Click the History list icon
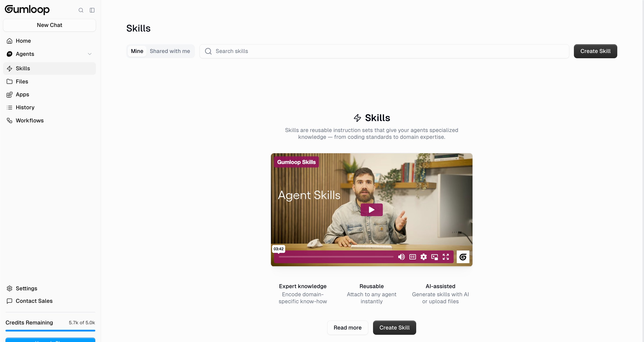The image size is (644, 342). (9, 108)
